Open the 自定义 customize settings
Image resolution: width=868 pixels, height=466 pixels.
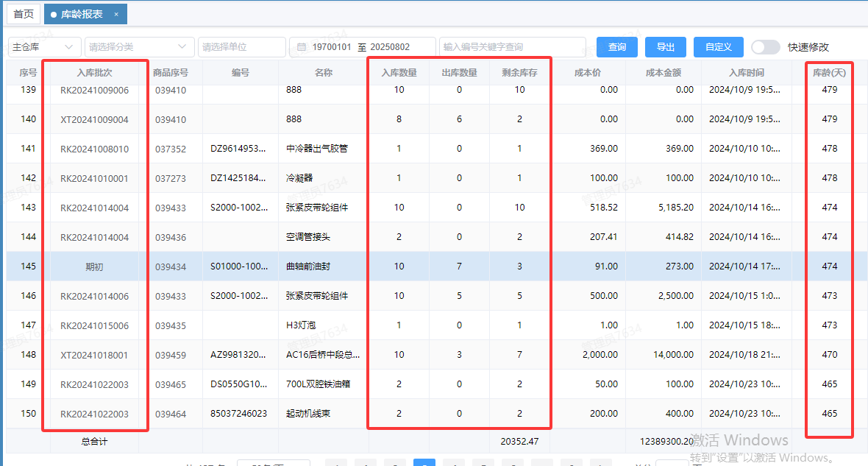(x=718, y=46)
